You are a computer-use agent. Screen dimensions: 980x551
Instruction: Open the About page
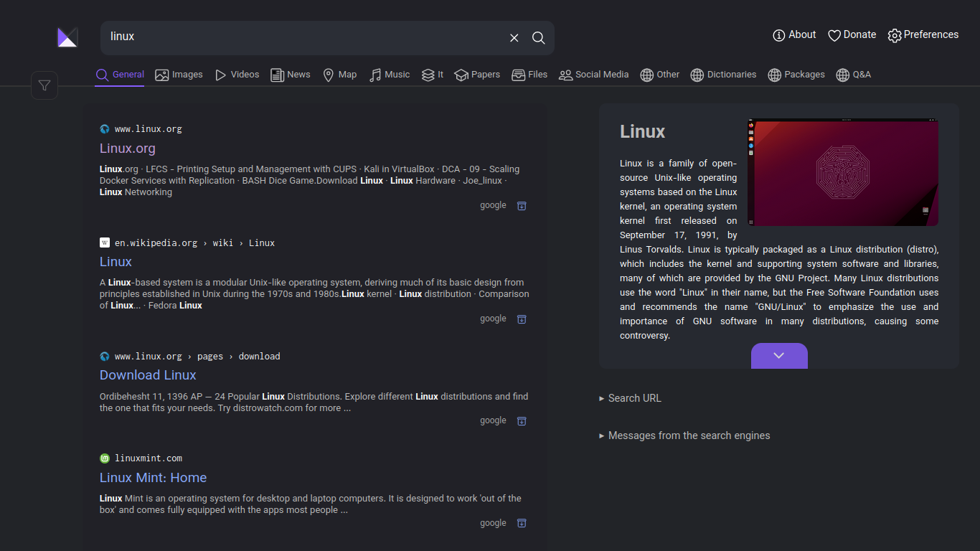click(x=794, y=35)
